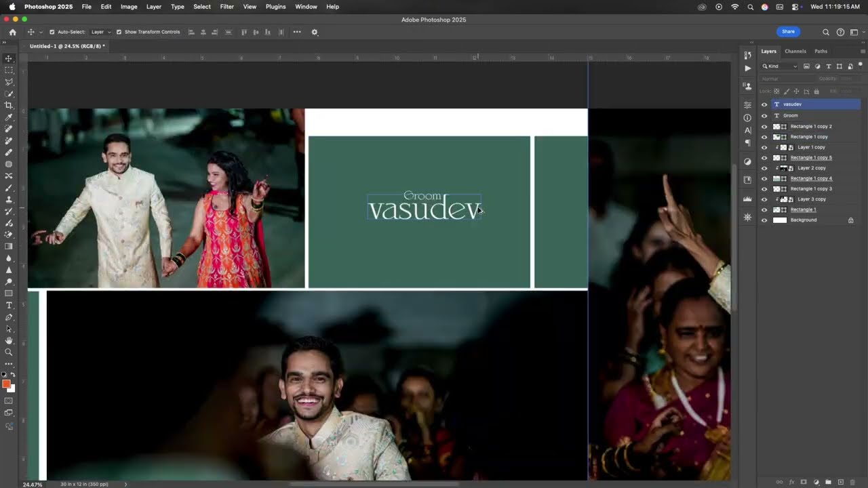Screen dimensions: 868x488
Task: Open Auto-Select Layer dropdown
Action: (101, 32)
